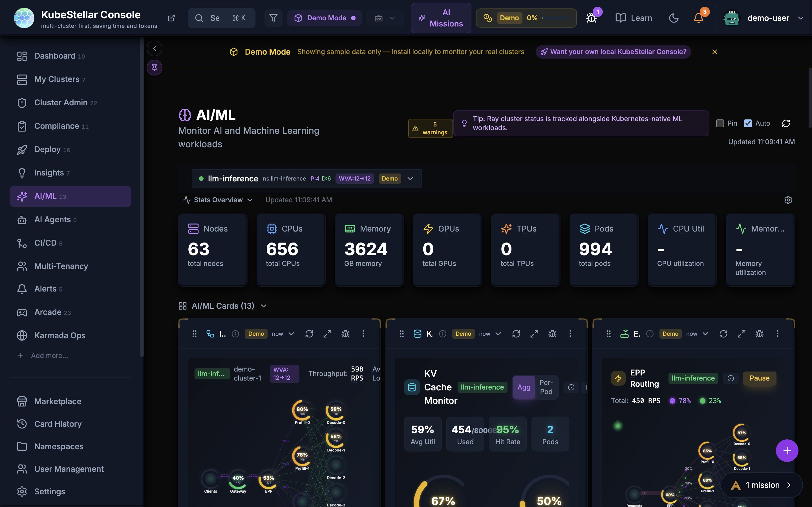Collapse the Stats Overview section
This screenshot has height=507, width=812.
[x=218, y=200]
